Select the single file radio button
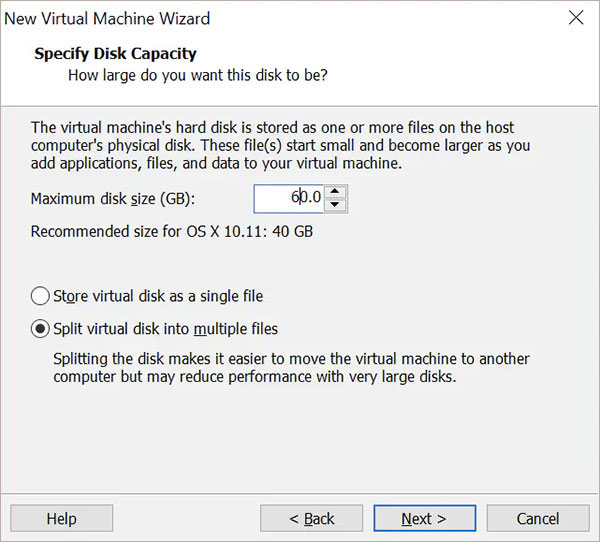The image size is (600, 542). click(40, 296)
